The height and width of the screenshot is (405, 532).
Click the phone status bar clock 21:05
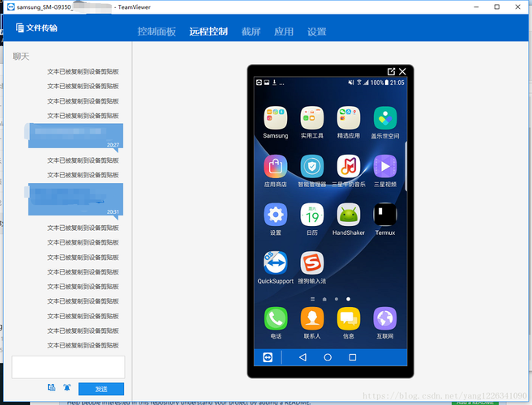[x=397, y=83]
